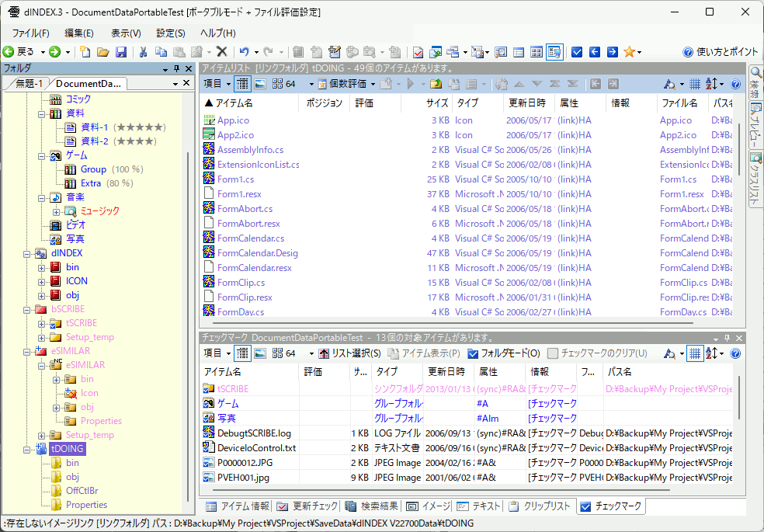The width and height of the screenshot is (764, 532).
Task: Select the eSIMILAR Properties tree folder
Action: coord(102,421)
